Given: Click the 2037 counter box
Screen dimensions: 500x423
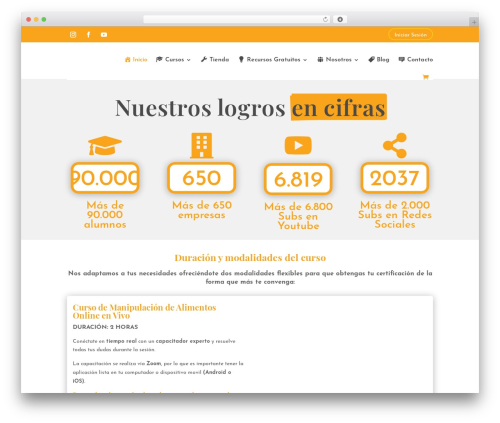Looking at the screenshot, I should (395, 178).
